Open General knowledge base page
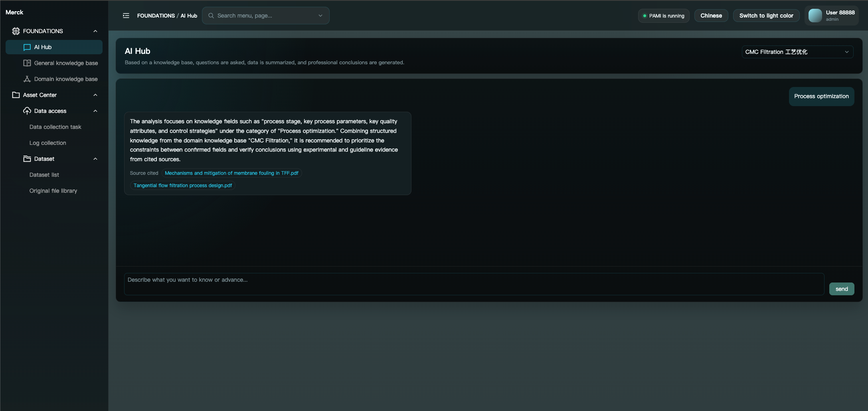 (x=54, y=63)
